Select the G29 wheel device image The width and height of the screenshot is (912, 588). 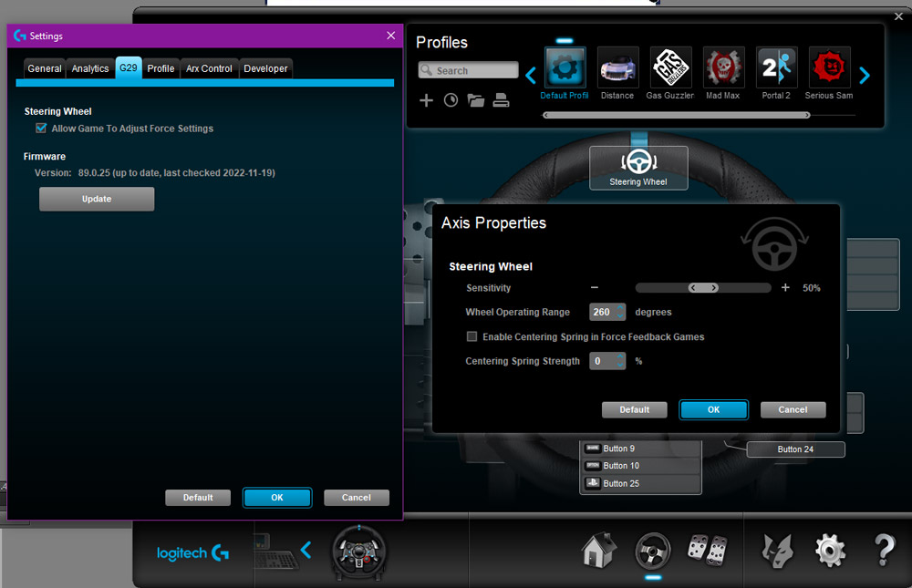pos(358,552)
